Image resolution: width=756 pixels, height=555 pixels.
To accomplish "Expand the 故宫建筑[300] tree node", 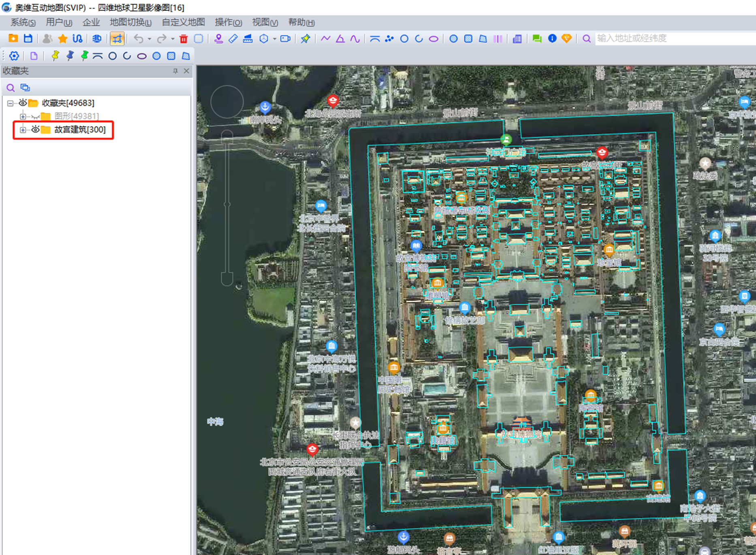I will click(23, 130).
